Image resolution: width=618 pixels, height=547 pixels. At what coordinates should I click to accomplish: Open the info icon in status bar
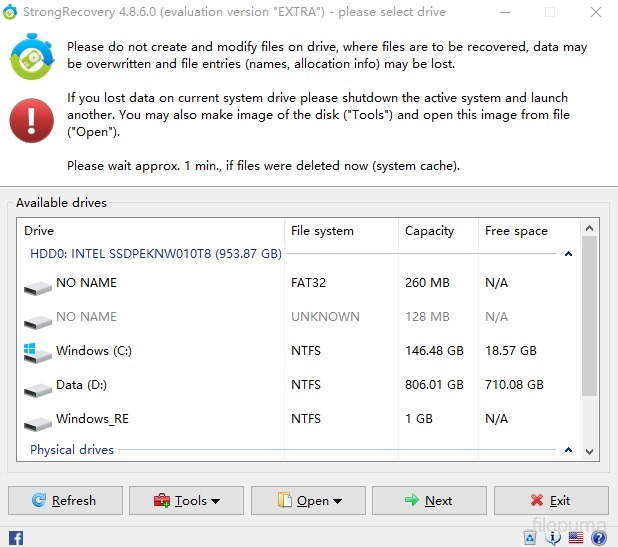553,538
